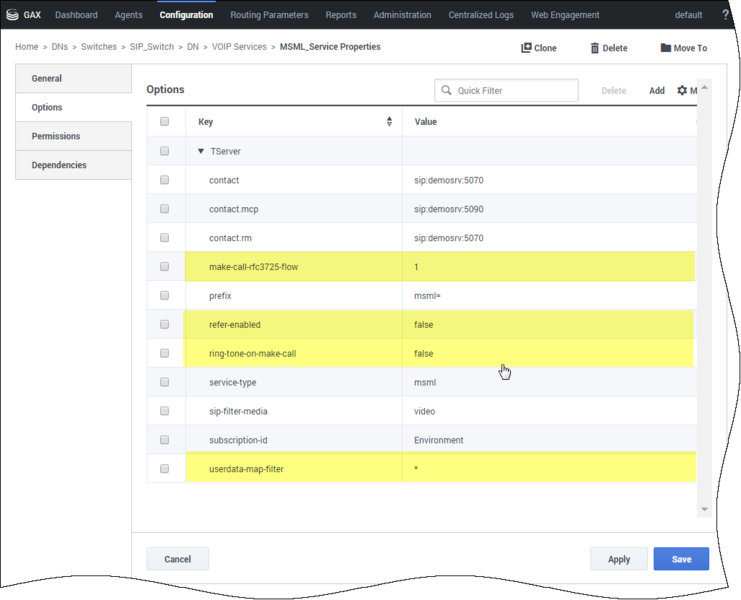Screen dimensions: 741x600
Task: Open the Agents menu
Action: (128, 15)
